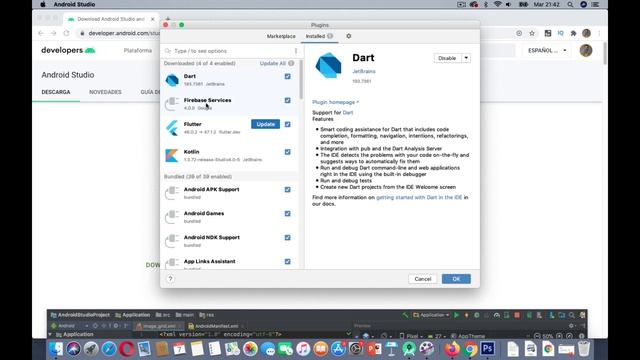The image size is (640, 360).
Task: Bookmark page with Chrome star icon
Action: (532, 33)
